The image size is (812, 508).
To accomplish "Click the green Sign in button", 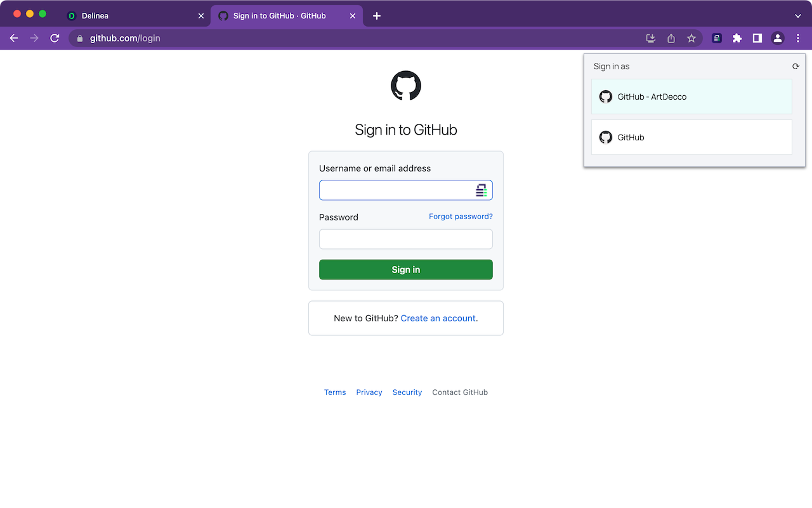I will (x=406, y=270).
